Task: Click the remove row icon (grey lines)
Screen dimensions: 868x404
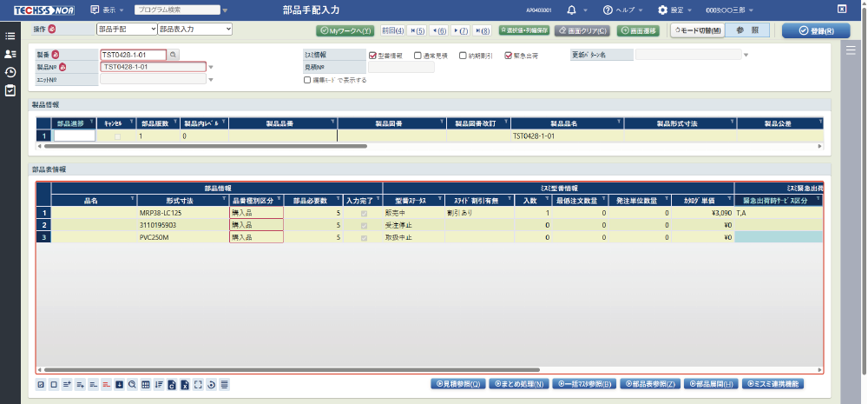Action: coord(93,385)
